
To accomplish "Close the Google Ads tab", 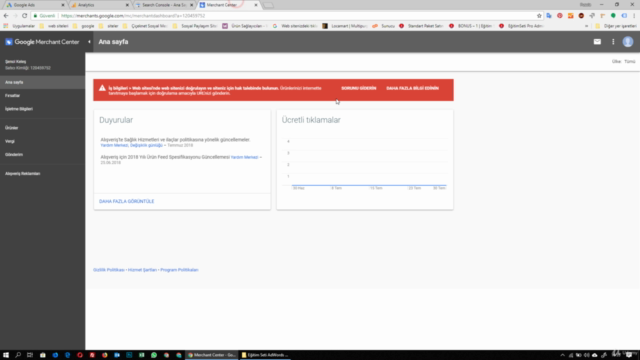I will 63,5.
